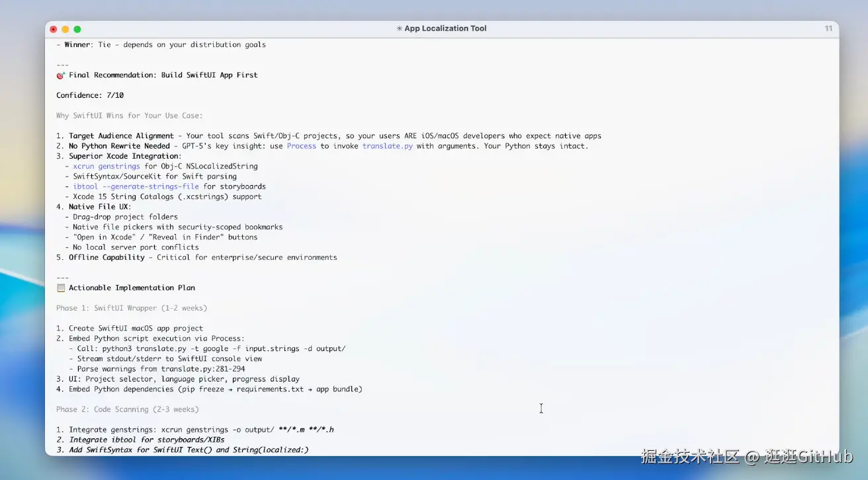This screenshot has height=480, width=868.
Task: Click the blue "ibtool --generate-strings-file" command
Action: (x=136, y=187)
